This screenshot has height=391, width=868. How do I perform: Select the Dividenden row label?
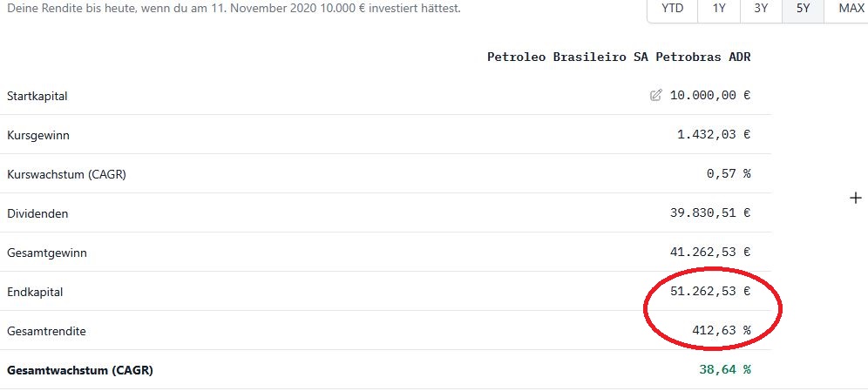37,213
